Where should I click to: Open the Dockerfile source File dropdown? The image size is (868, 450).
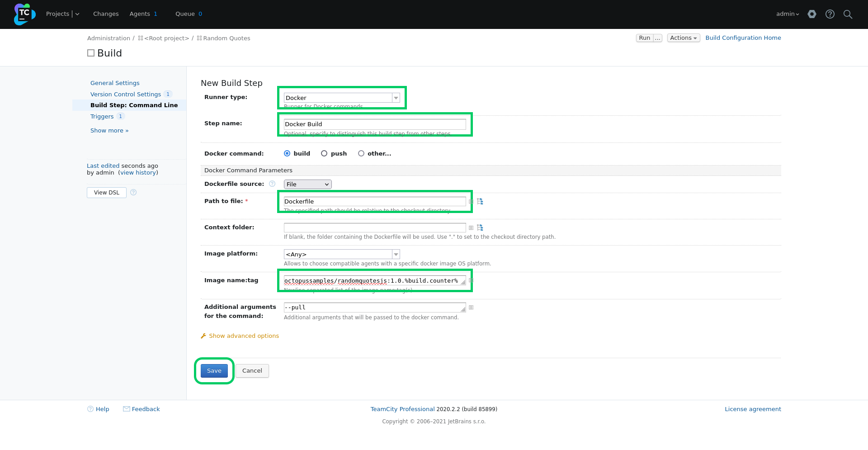308,184
